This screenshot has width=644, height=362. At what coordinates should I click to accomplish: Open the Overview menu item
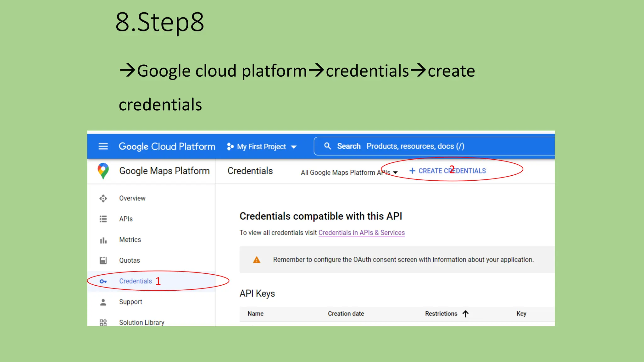[x=132, y=198]
